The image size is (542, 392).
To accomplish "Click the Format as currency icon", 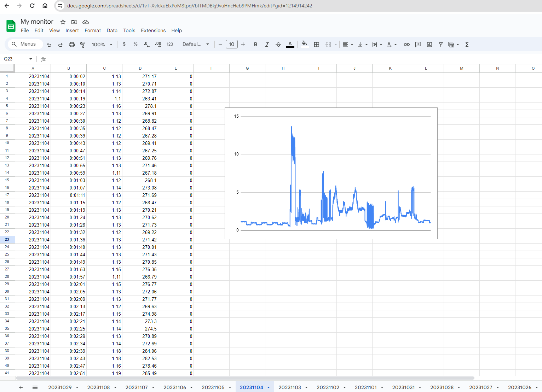I will coord(124,44).
